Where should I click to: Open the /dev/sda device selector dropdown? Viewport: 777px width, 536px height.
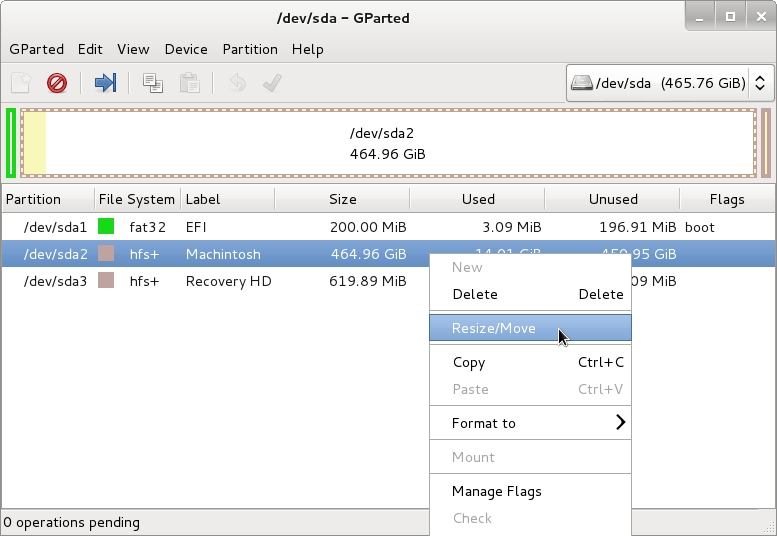click(x=670, y=83)
